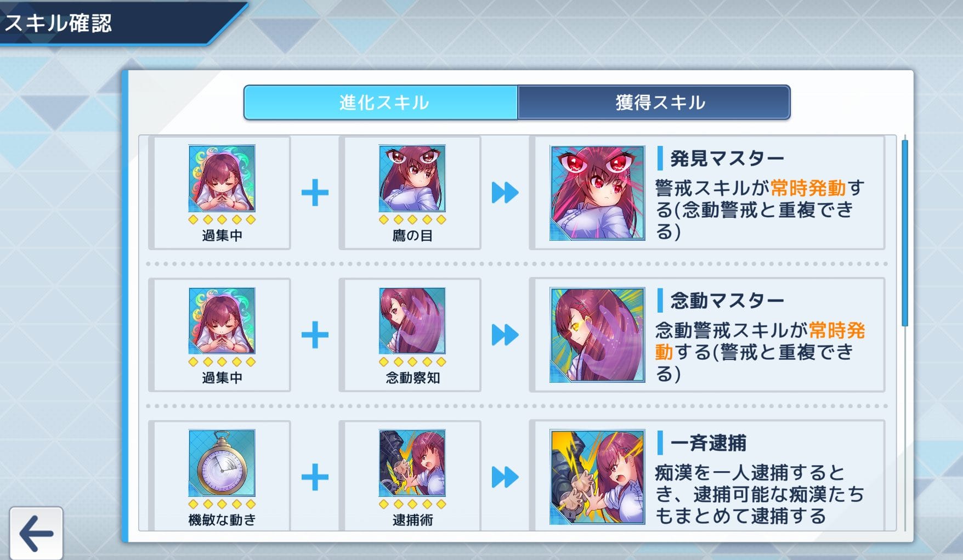Switch to the 獲得スキル tab
The image size is (963, 560).
pyautogui.click(x=654, y=103)
